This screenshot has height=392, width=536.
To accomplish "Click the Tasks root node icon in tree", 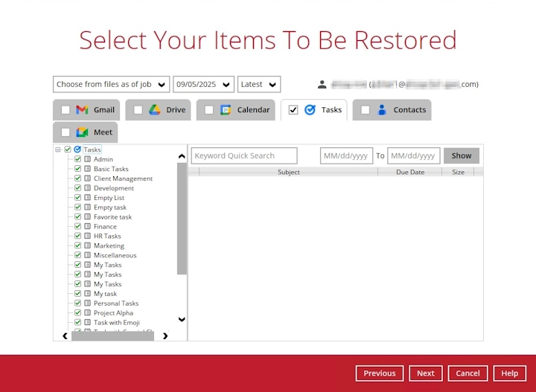I will click(x=77, y=150).
